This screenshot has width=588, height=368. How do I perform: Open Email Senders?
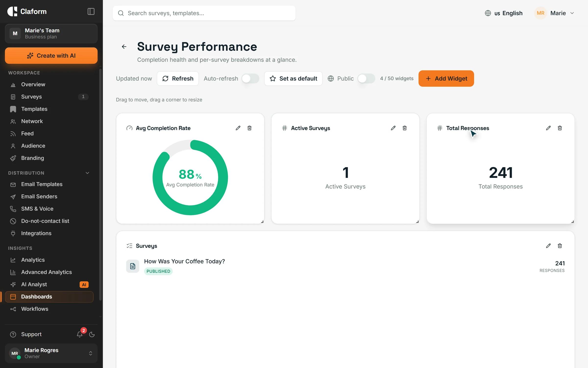tap(49, 197)
